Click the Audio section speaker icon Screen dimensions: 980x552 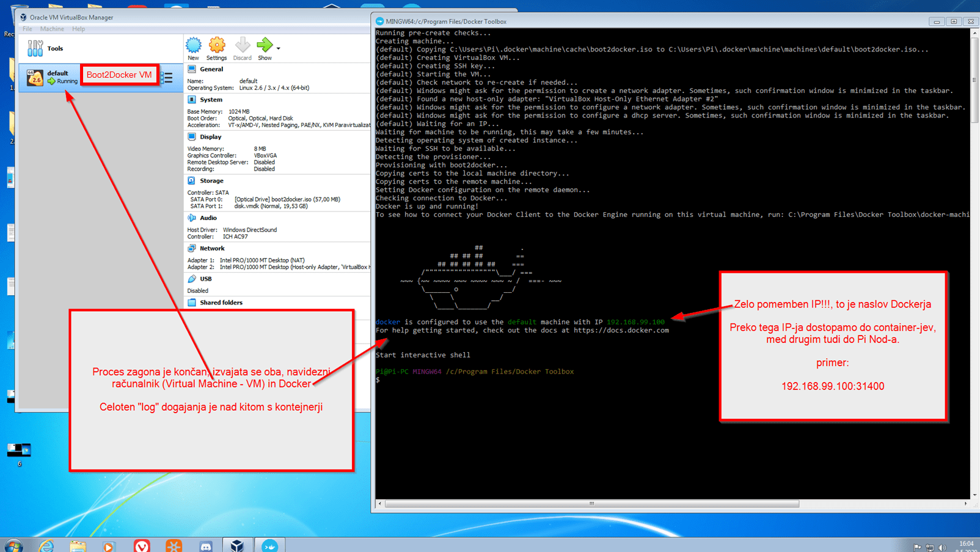[192, 218]
